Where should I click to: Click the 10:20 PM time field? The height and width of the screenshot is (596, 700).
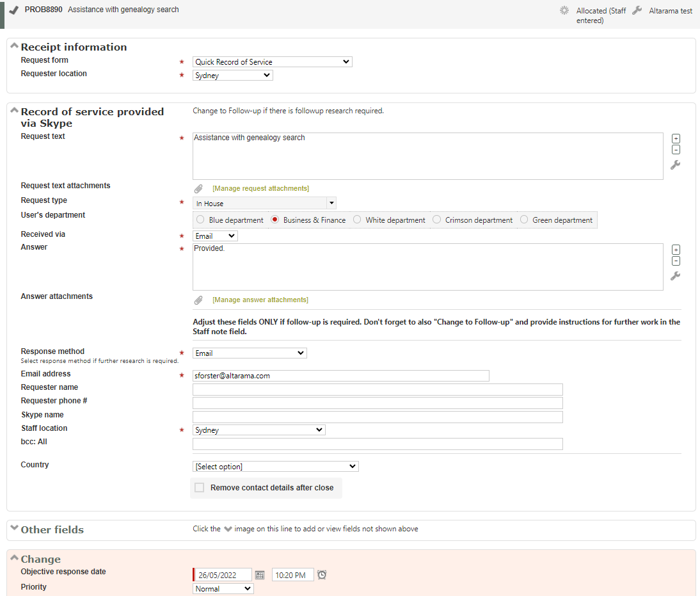point(293,575)
